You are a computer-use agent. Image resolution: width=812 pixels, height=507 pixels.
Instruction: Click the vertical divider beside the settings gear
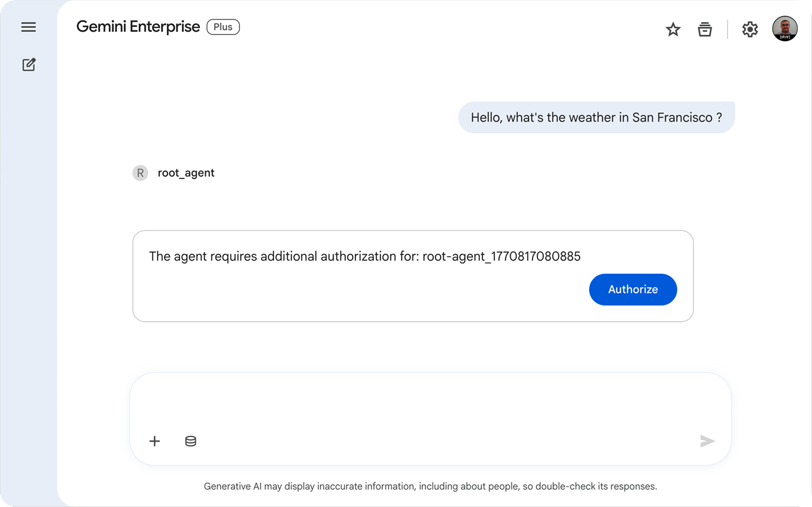[728, 29]
